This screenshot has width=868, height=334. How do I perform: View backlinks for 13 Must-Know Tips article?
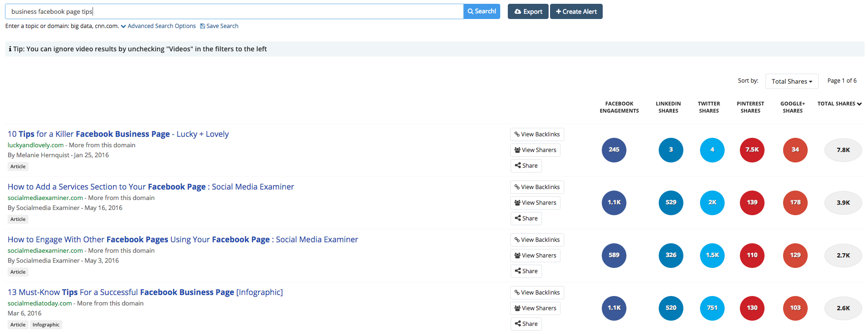coord(537,293)
